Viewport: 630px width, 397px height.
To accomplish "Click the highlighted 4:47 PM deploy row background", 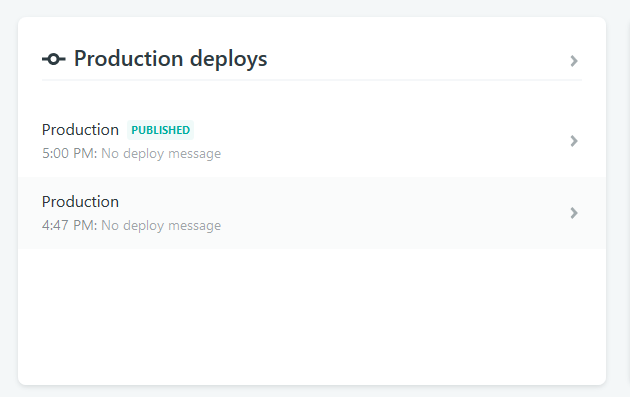I will tap(312, 213).
